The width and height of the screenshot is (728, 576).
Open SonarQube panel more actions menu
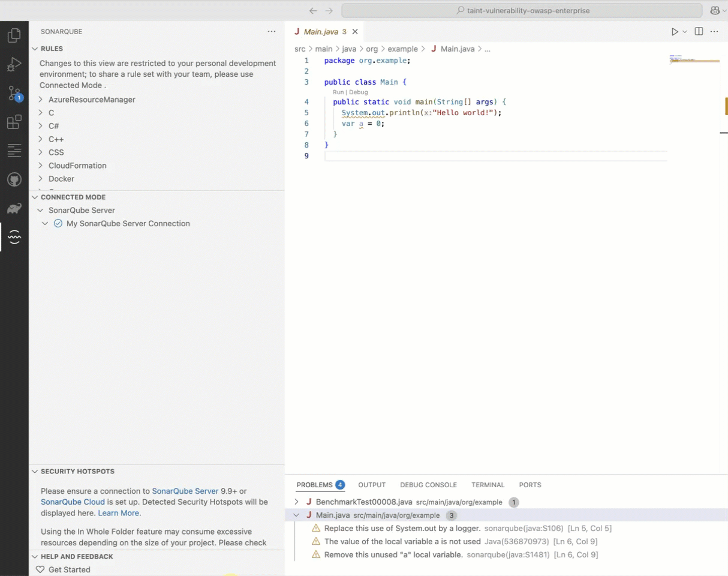[272, 32]
